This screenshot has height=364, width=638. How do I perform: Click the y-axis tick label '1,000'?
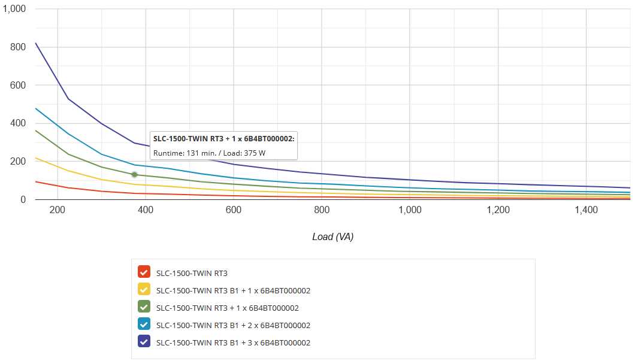[x=14, y=9]
